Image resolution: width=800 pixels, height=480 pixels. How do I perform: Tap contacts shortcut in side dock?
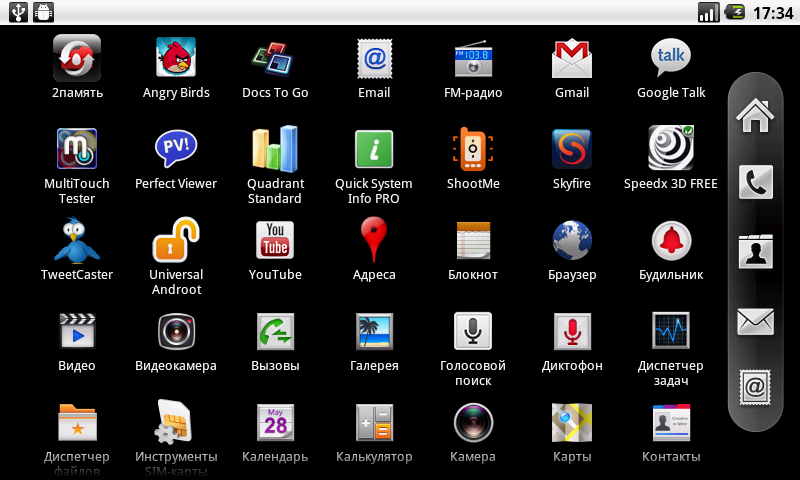(756, 251)
